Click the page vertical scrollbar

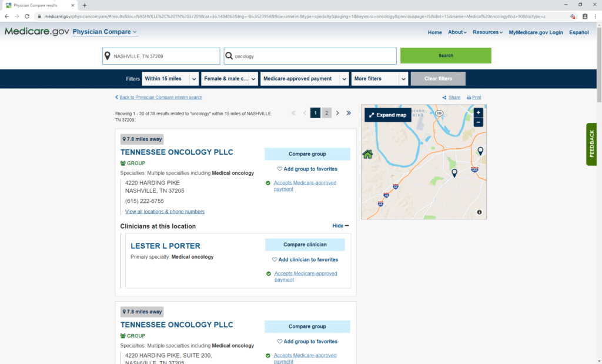click(599, 64)
